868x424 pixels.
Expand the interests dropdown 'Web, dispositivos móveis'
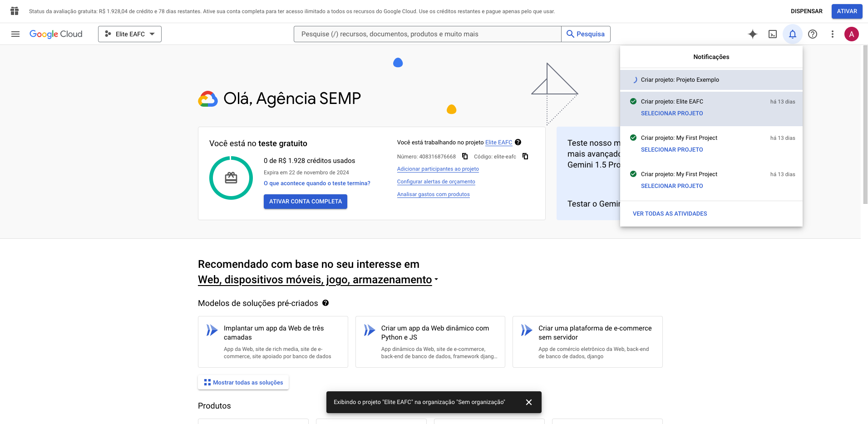[x=318, y=280]
